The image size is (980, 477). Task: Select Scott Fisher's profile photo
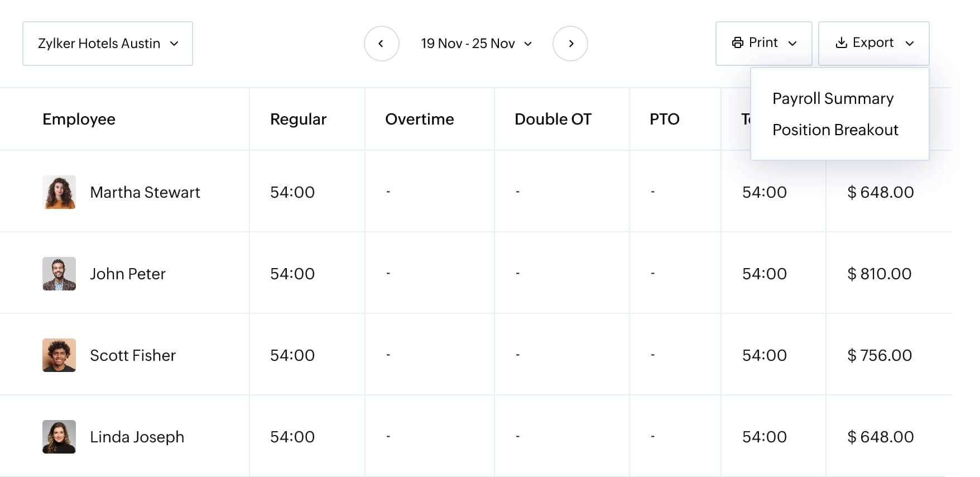59,355
